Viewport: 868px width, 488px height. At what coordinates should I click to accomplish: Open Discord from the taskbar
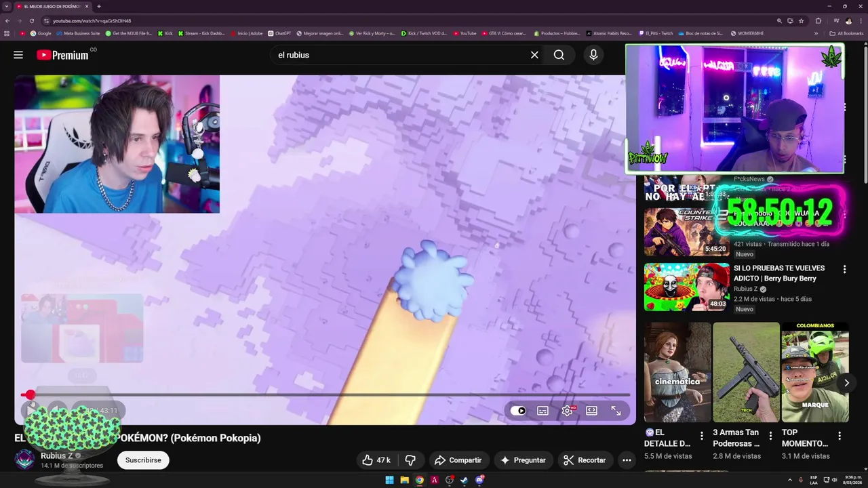(479, 480)
